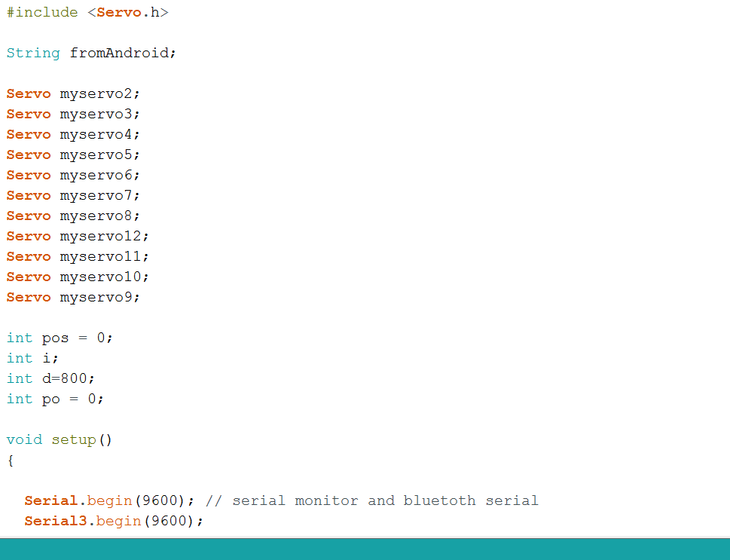
Task: Click the 'Serial3.begin(9600);' statement
Action: [x=114, y=521]
